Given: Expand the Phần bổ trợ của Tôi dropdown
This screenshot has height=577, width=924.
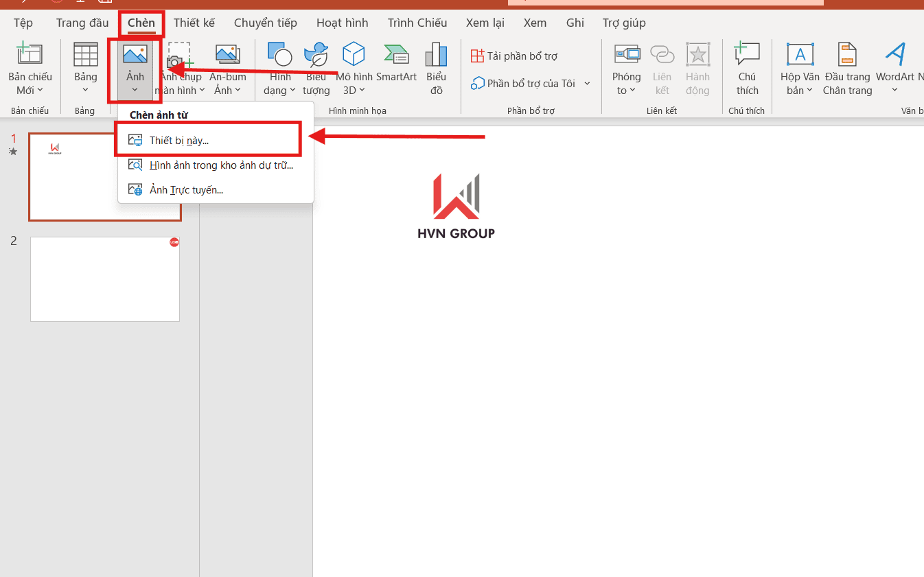Looking at the screenshot, I should pos(587,84).
